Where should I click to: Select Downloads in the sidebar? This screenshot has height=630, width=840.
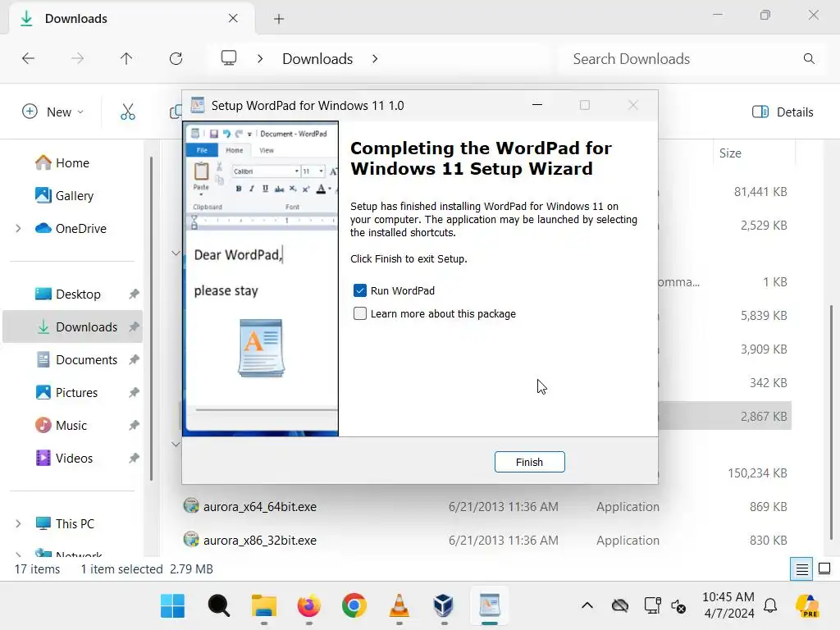[x=73, y=326]
